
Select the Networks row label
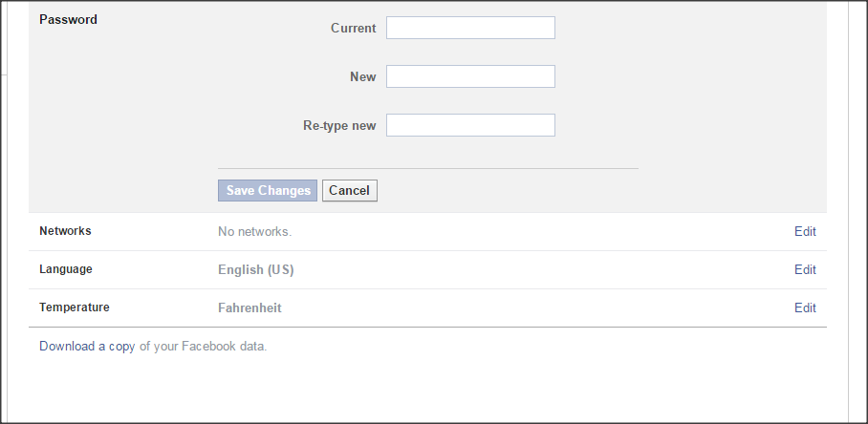click(x=65, y=231)
